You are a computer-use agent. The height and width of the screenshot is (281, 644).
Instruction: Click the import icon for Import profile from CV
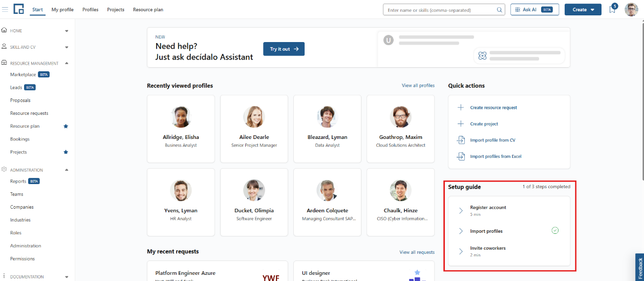(460, 140)
